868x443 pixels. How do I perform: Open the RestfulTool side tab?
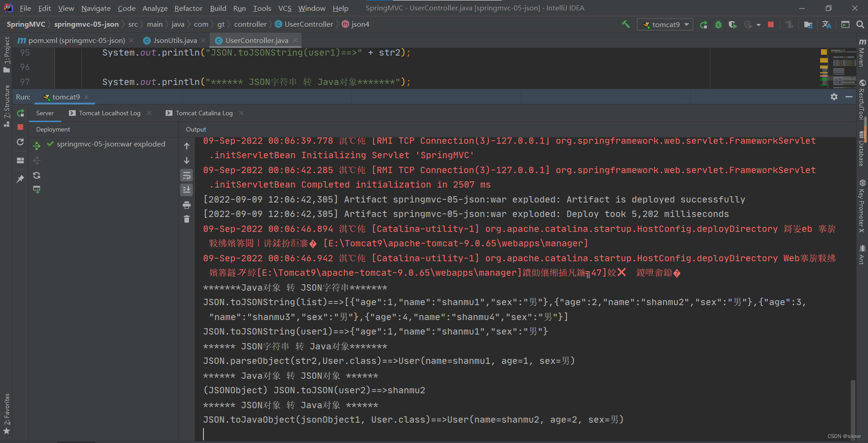point(862,99)
